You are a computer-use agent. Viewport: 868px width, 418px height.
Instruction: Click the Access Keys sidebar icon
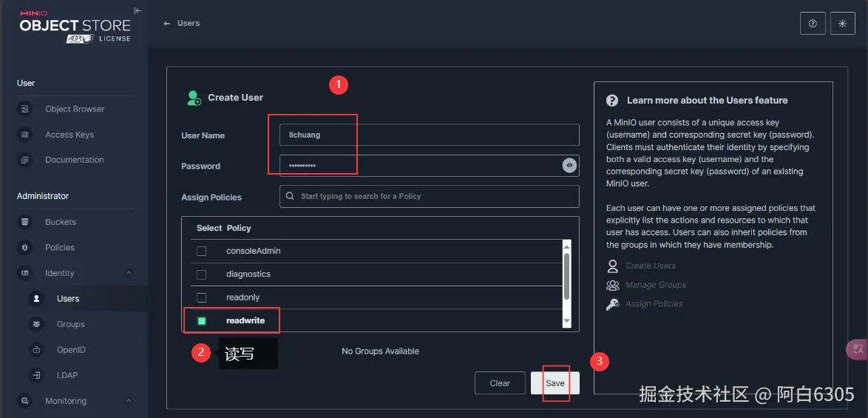point(25,135)
